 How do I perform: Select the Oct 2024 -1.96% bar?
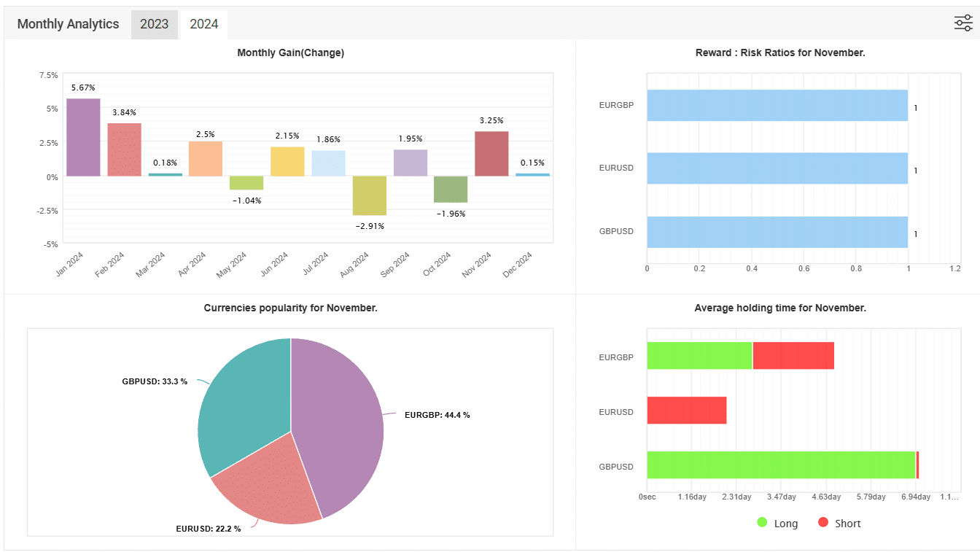[451, 189]
